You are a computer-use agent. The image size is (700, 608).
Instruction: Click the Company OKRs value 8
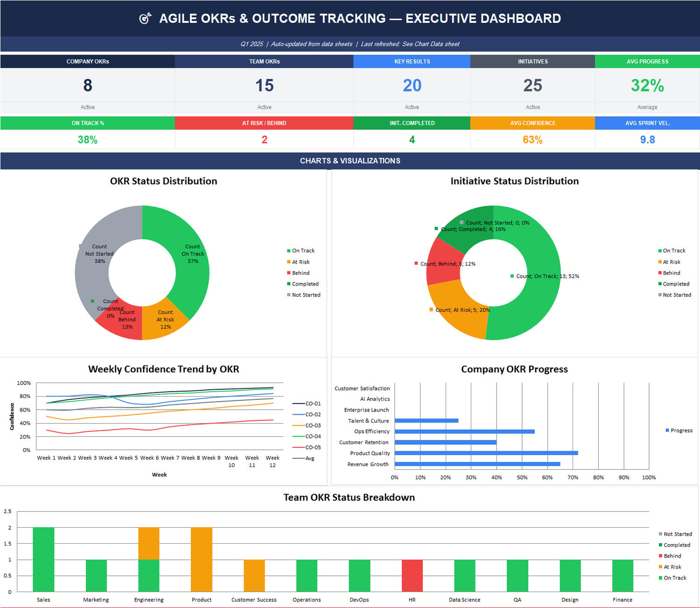coord(88,85)
